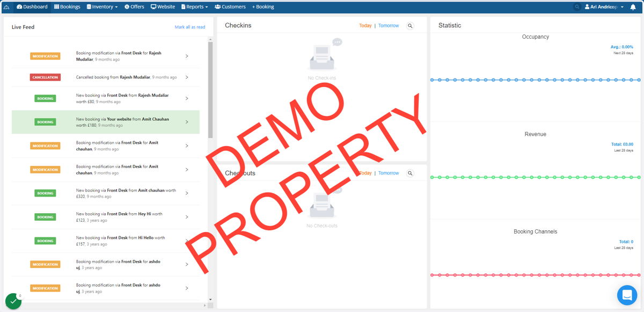Open the chat support widget icon
The height and width of the screenshot is (312, 644).
[627, 295]
